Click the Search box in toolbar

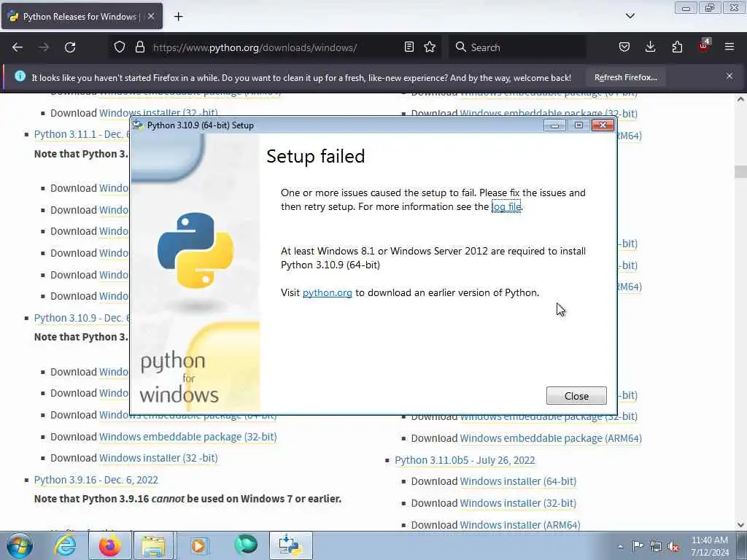coord(517,47)
